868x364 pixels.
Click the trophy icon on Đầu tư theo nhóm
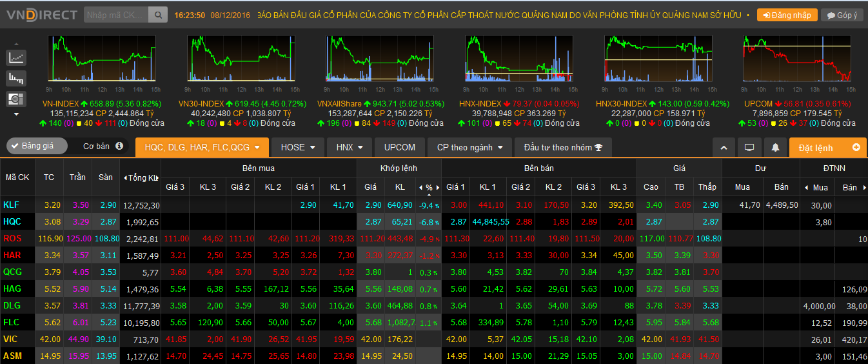(598, 147)
